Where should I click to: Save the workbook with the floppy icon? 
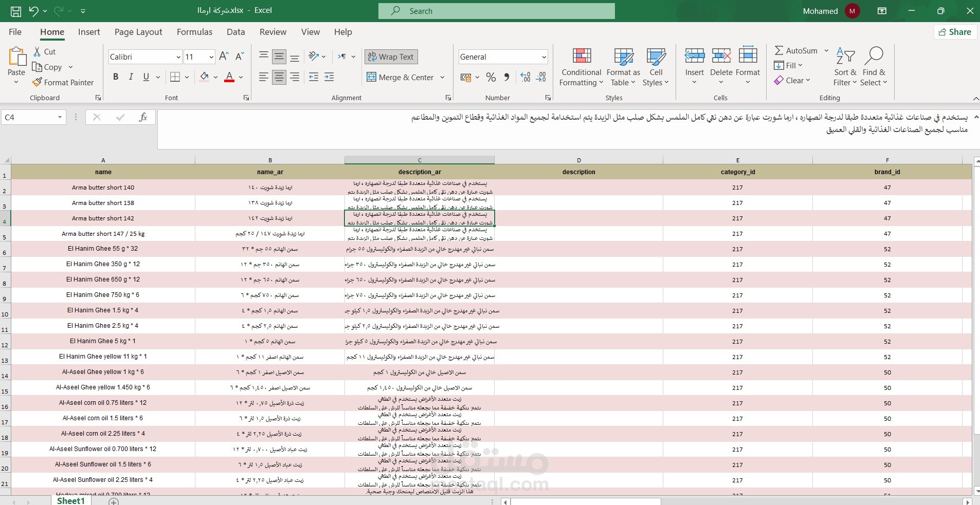16,11
